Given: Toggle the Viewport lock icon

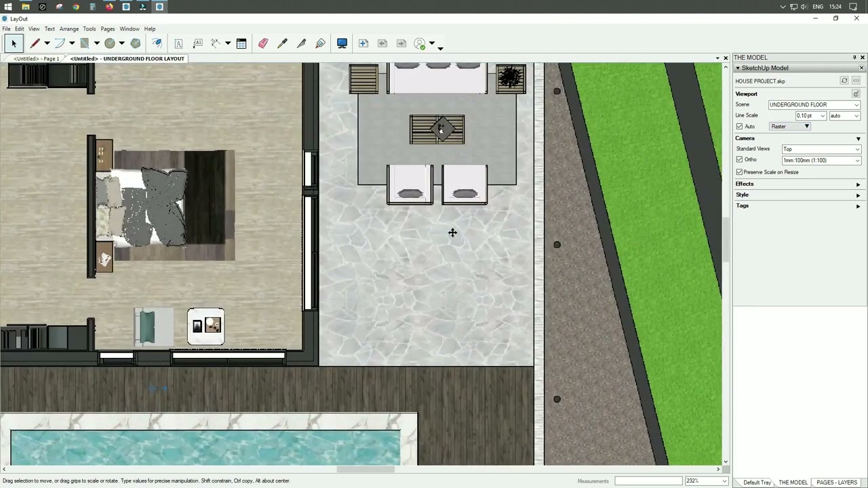Looking at the screenshot, I should point(856,94).
